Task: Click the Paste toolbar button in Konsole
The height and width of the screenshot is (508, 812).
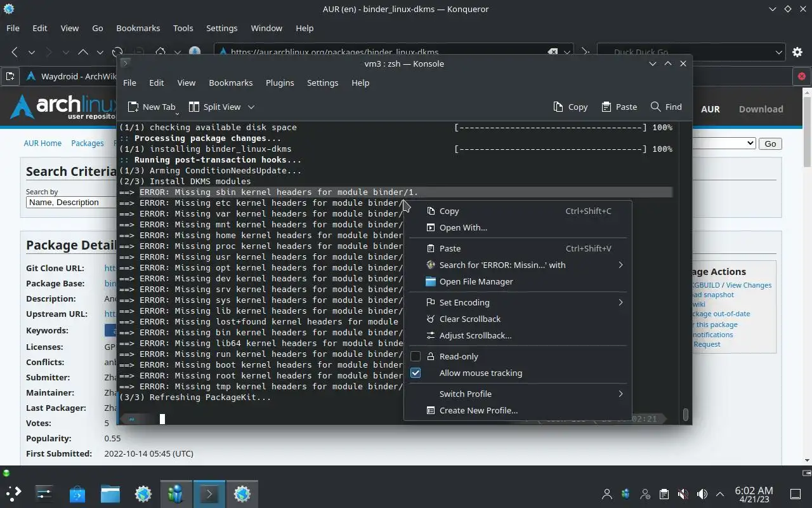Action: (619, 107)
